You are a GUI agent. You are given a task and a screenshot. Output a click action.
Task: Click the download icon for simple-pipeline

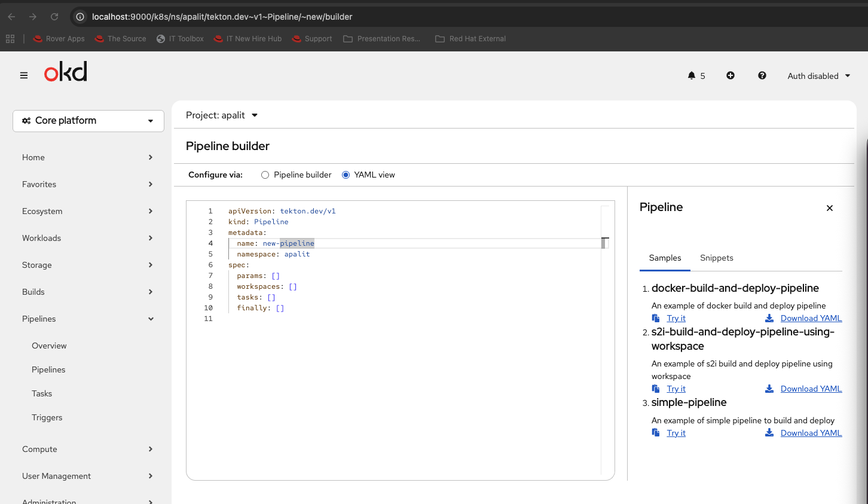(769, 433)
